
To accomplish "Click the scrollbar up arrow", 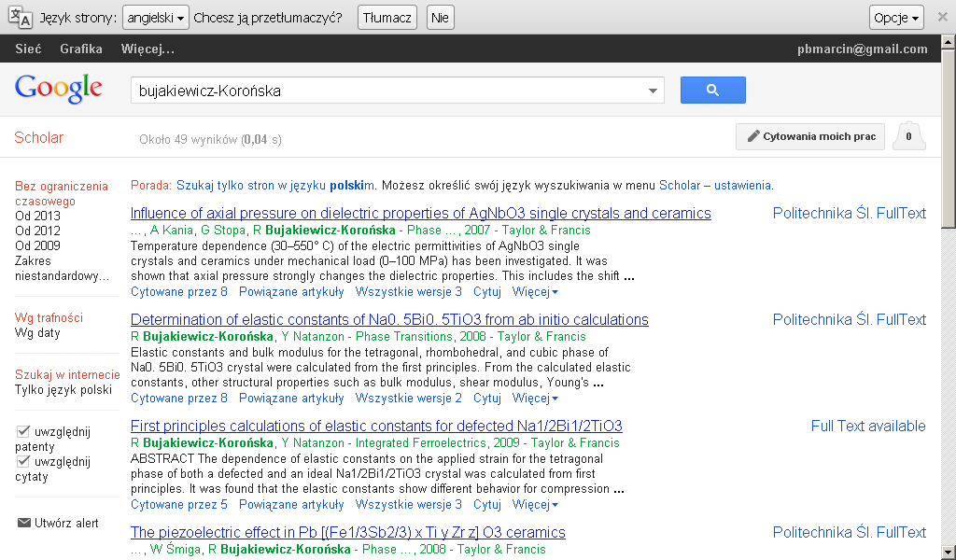I will click(x=949, y=42).
